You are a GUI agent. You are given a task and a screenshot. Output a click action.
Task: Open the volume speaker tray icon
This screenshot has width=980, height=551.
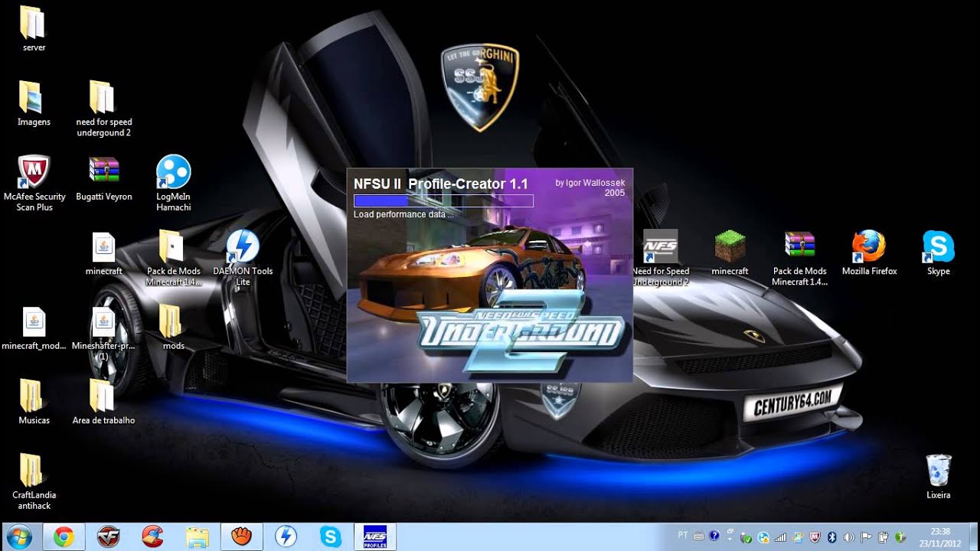click(x=848, y=536)
